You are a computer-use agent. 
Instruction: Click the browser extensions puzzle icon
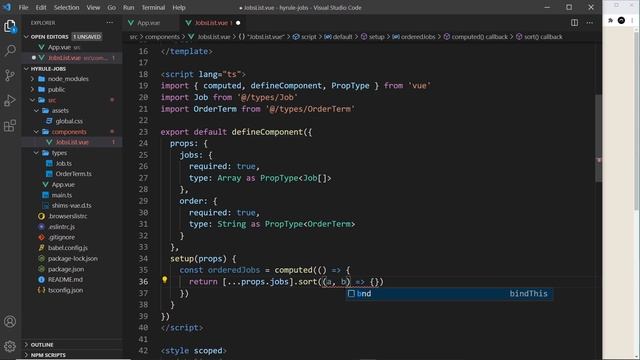611,20
